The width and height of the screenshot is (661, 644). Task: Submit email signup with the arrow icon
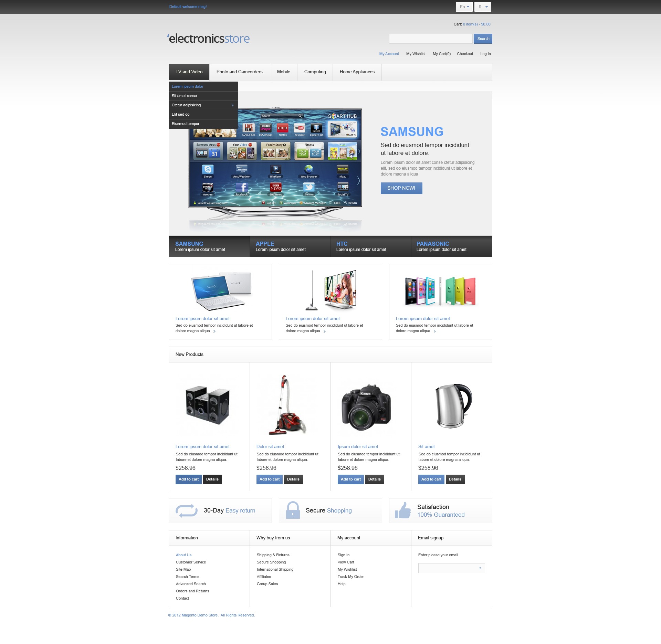click(480, 568)
